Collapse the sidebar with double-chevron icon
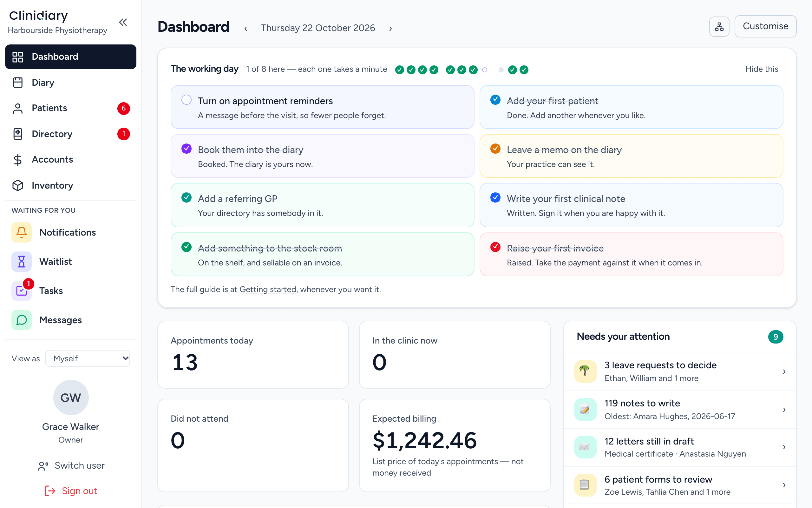 tap(123, 23)
